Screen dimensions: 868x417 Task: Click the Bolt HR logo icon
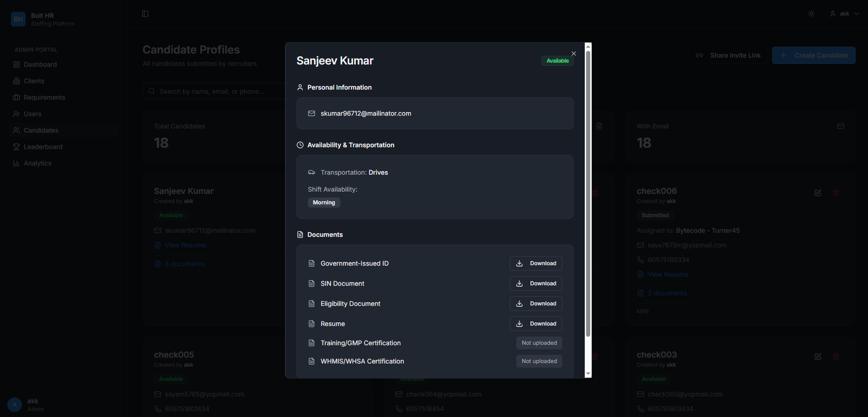(18, 19)
